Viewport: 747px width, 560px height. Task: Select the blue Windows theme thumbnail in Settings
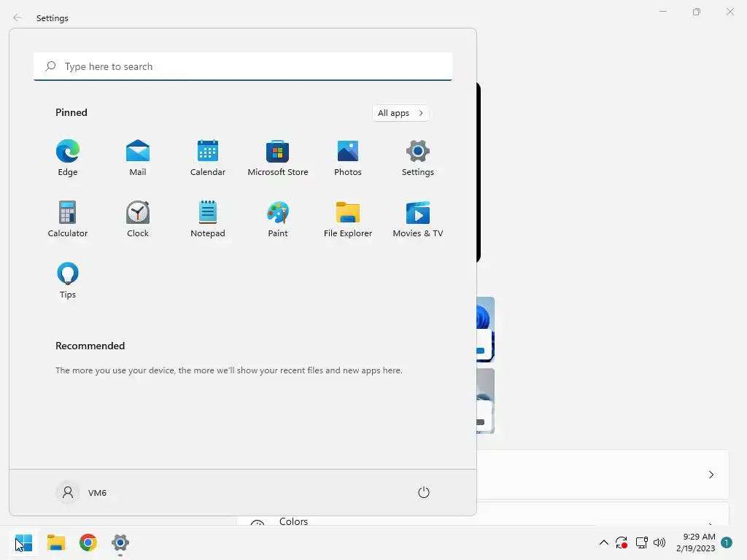485,329
